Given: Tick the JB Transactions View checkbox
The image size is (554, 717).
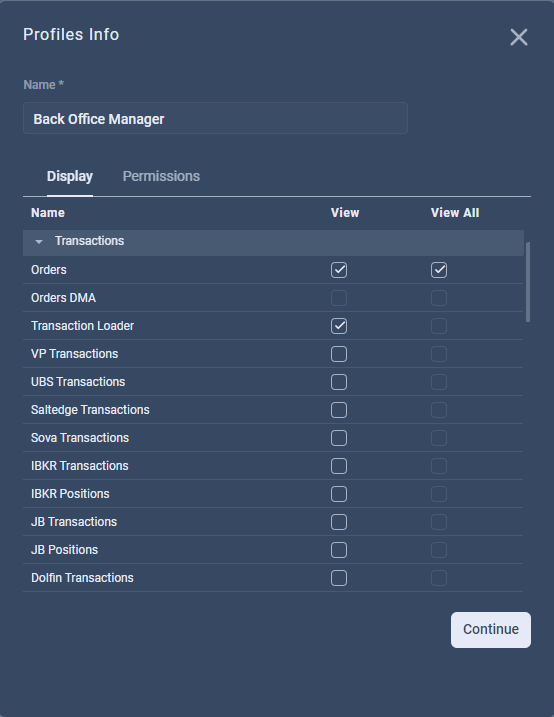Looking at the screenshot, I should click(339, 522).
